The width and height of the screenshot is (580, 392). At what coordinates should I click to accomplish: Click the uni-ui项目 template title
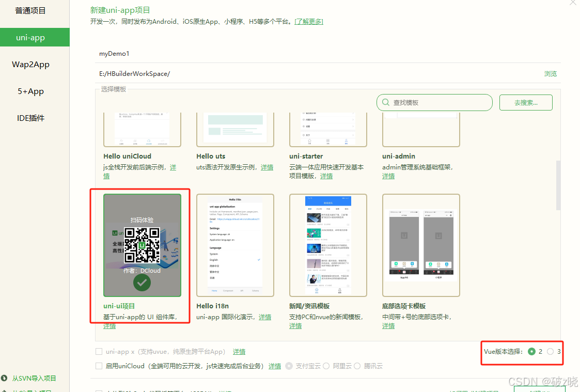[119, 306]
